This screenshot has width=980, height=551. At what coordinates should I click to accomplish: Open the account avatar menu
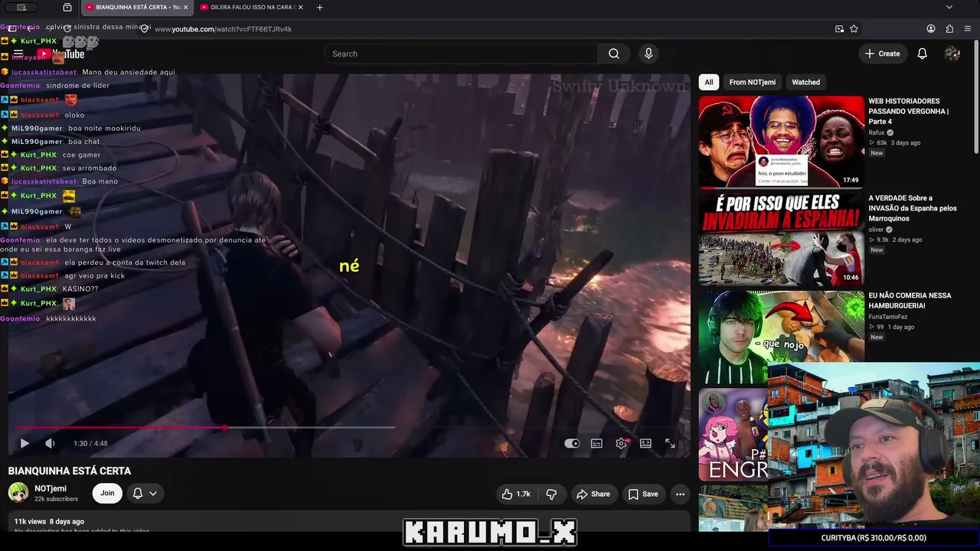click(952, 54)
